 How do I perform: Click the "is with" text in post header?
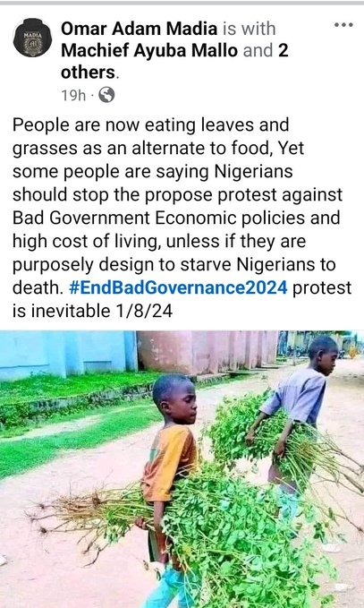(x=249, y=29)
